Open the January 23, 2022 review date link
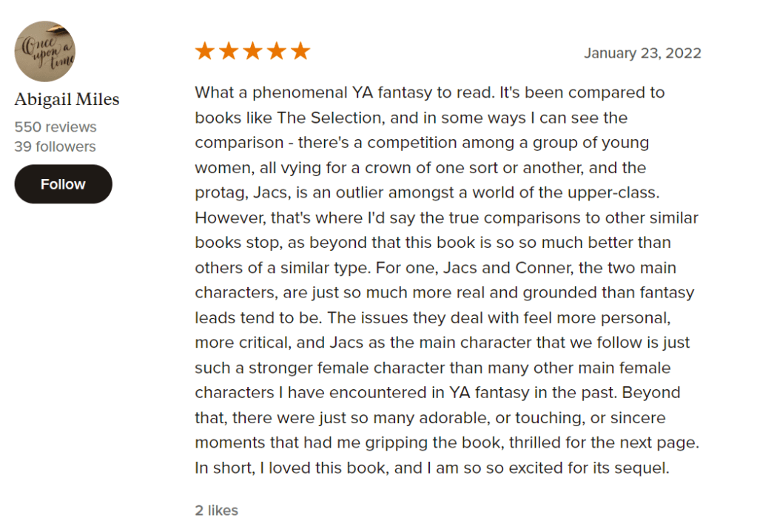This screenshot has width=757, height=532. click(642, 53)
